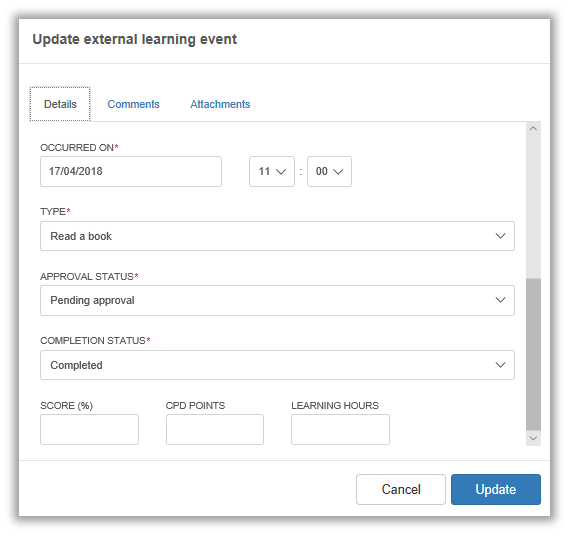
Task: Expand the Read a book type dropdown
Action: coord(277,236)
